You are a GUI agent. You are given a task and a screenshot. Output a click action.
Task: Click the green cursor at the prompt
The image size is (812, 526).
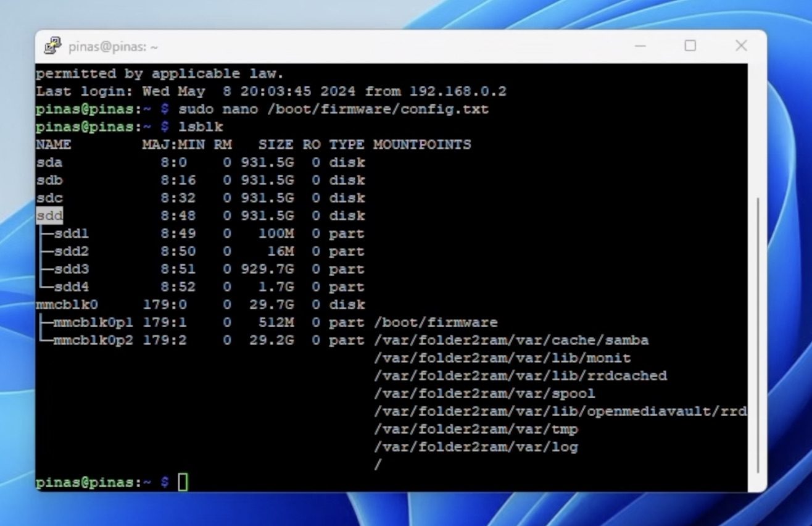pos(183,482)
